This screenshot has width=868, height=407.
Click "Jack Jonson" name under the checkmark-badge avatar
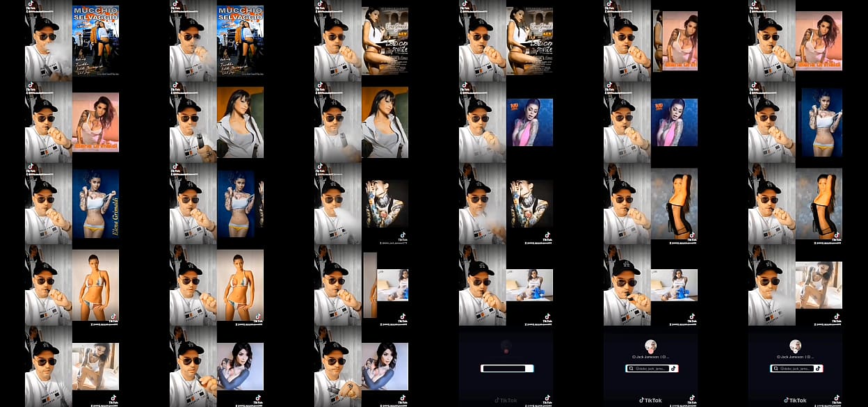pyautogui.click(x=792, y=357)
